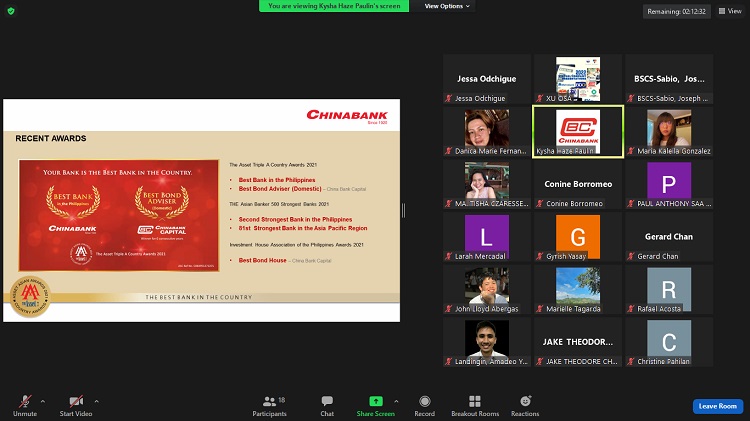Click muted mic icon on Larah Mercadal
Image resolution: width=750 pixels, height=421 pixels.
448,256
